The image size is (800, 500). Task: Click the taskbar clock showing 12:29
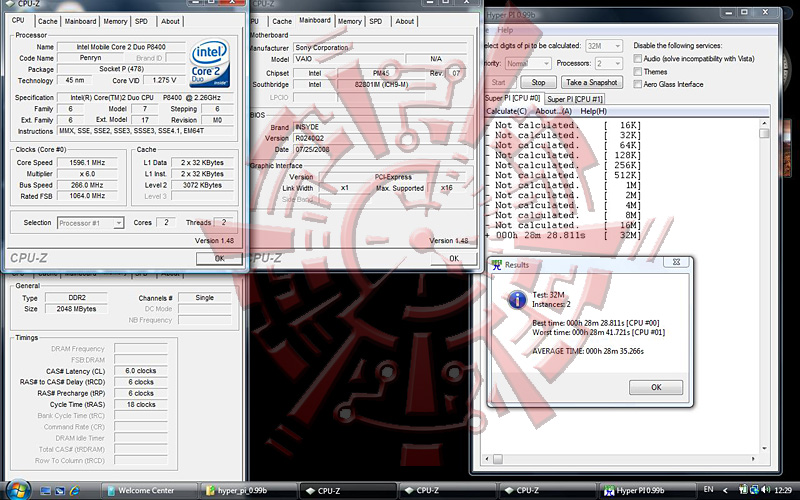pos(784,490)
